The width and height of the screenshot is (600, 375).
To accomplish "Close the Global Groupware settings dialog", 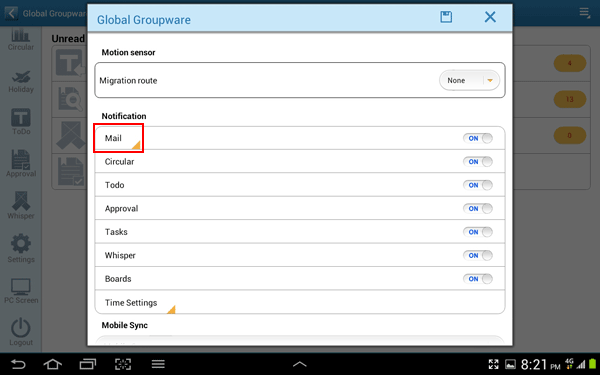I will [x=490, y=17].
